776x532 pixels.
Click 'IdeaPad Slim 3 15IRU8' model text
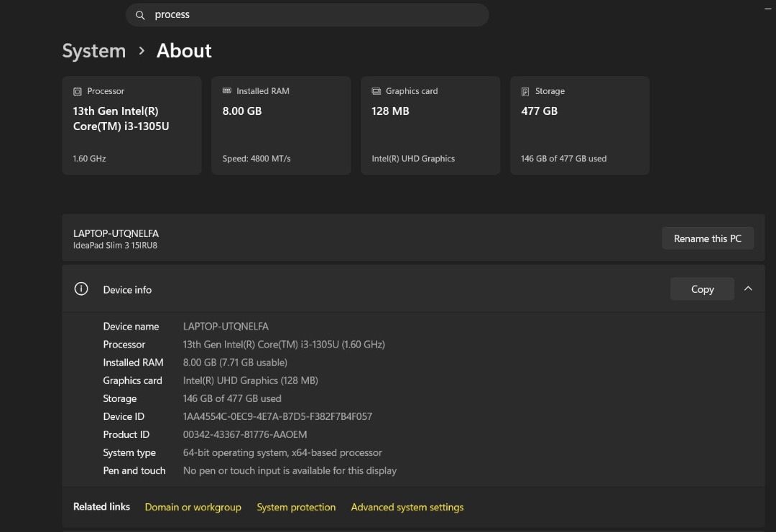coord(115,246)
